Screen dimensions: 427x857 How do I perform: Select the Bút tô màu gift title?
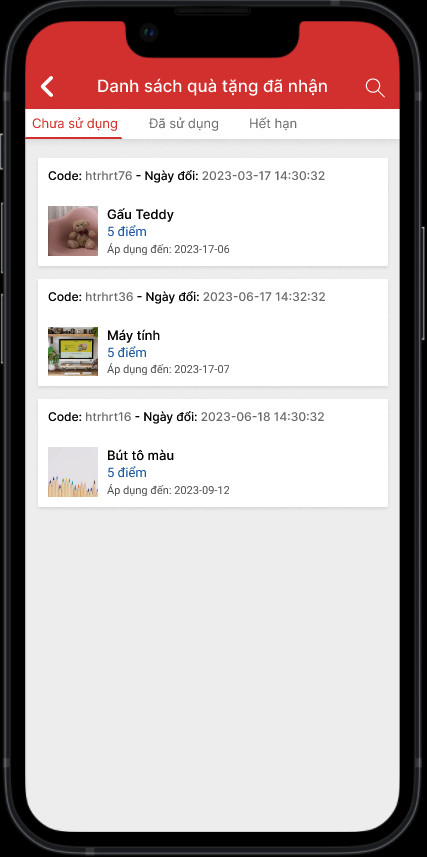point(141,455)
